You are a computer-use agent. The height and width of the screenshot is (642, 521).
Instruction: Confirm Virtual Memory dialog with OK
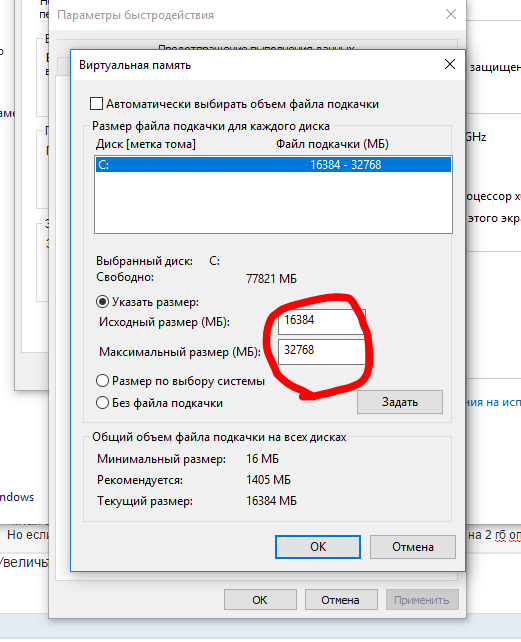(x=318, y=547)
